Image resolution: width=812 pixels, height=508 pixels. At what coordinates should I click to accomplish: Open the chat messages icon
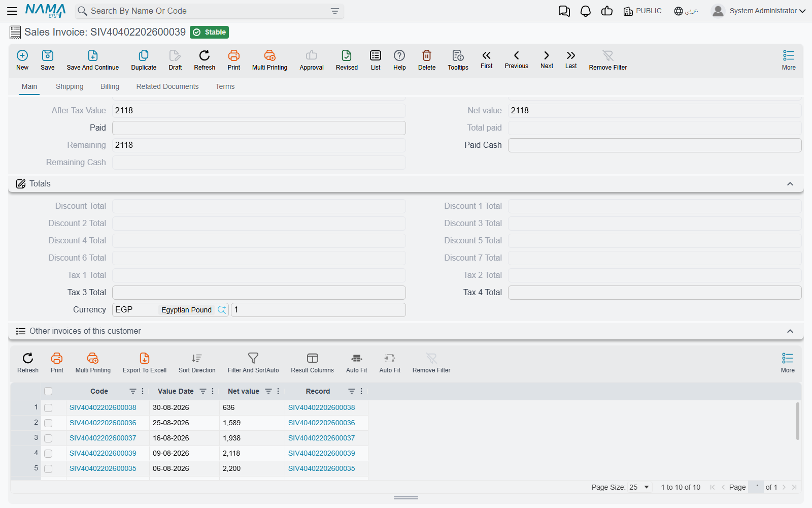[564, 11]
